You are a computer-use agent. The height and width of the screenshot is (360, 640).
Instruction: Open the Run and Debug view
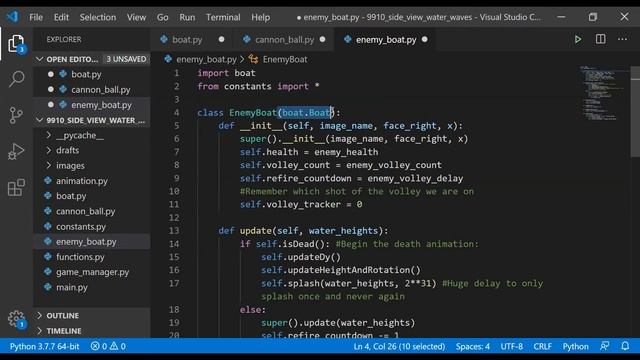[x=16, y=151]
